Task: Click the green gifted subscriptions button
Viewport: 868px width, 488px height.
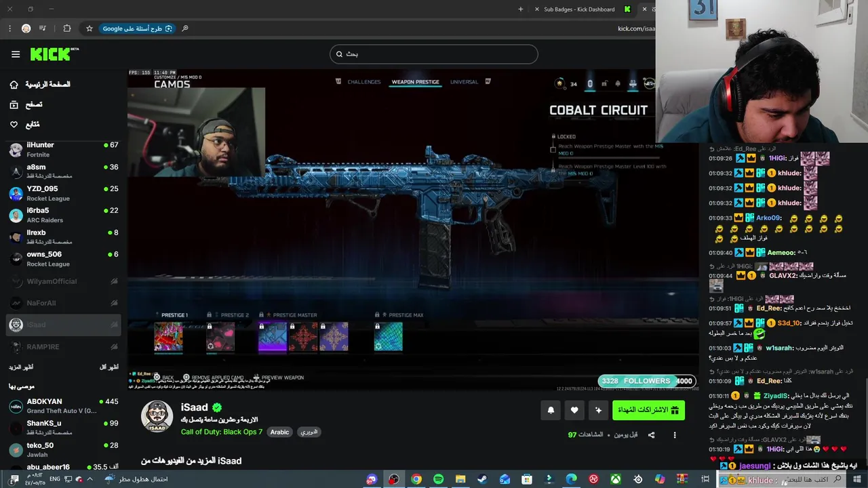Action: click(648, 410)
